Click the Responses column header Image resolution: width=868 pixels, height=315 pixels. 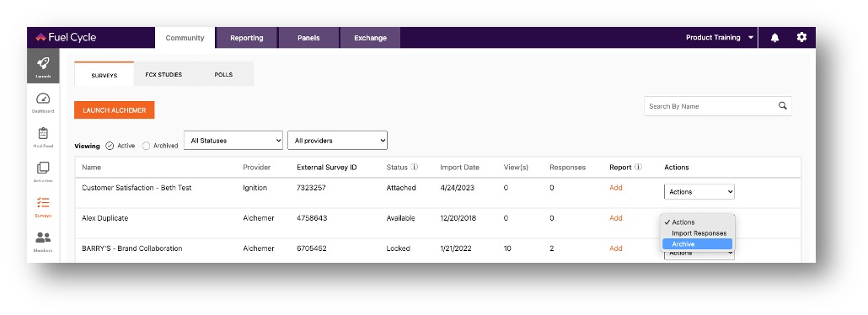coord(567,168)
